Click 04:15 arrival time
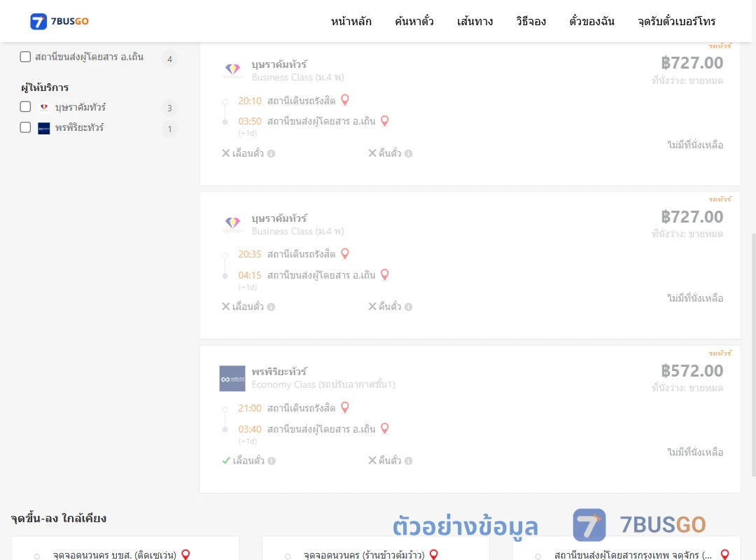This screenshot has height=560, width=756. (x=250, y=275)
